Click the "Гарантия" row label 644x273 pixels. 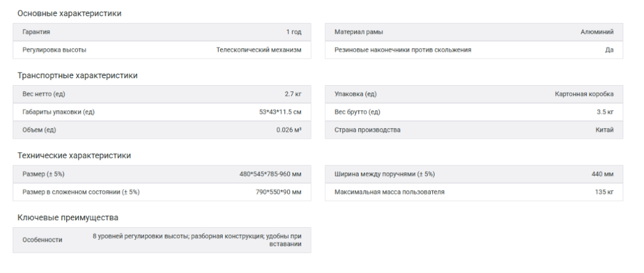point(36,32)
